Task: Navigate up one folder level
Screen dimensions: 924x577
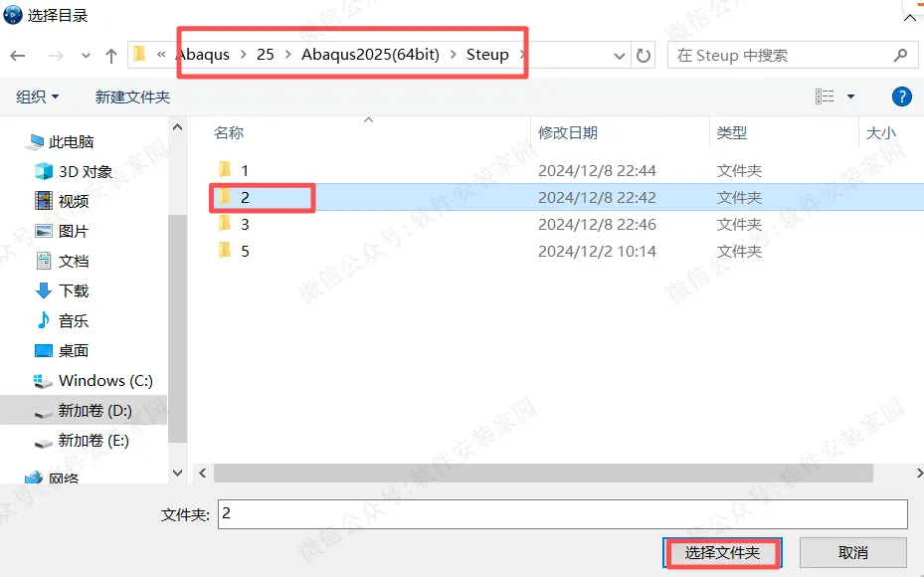Action: 110,56
